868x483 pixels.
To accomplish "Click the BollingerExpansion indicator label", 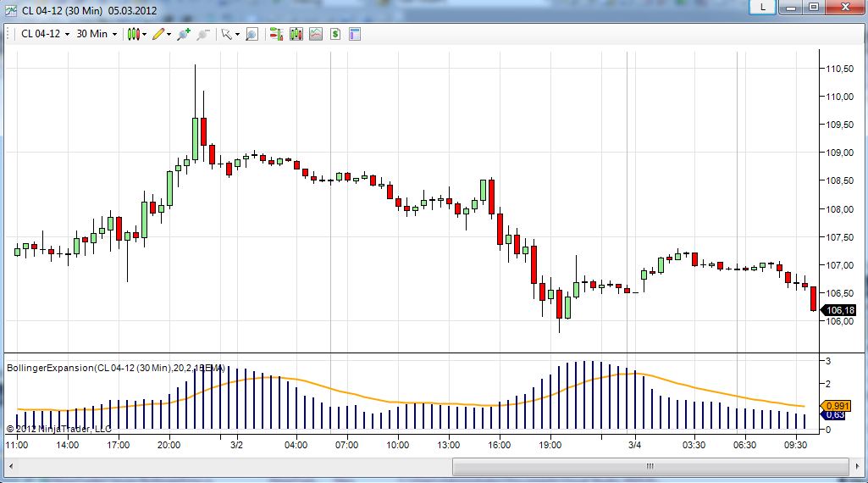I will (x=116, y=368).
